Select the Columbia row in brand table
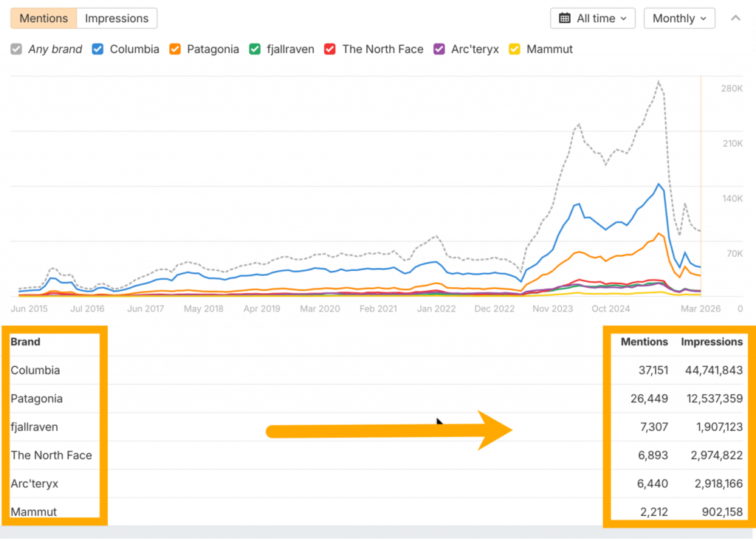Viewport: 756px width, 541px height. [35, 371]
